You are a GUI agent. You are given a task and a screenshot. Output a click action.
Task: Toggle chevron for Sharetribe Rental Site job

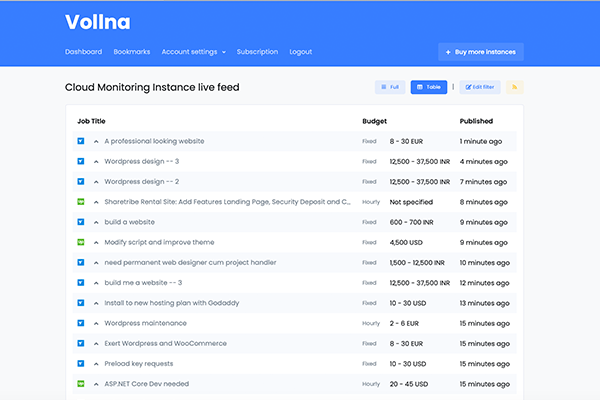coord(96,202)
